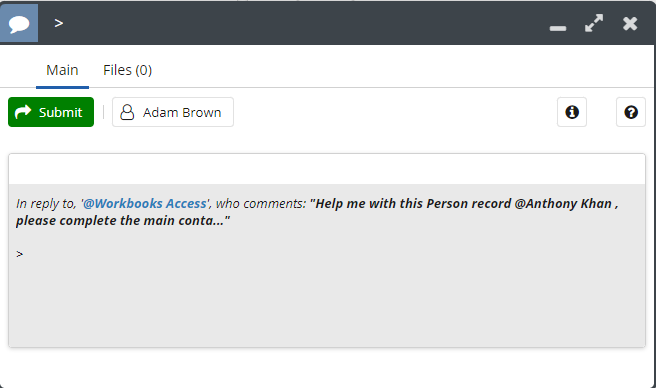
Task: Click the bold quoted comment 'Help me with...'
Action: [317, 212]
